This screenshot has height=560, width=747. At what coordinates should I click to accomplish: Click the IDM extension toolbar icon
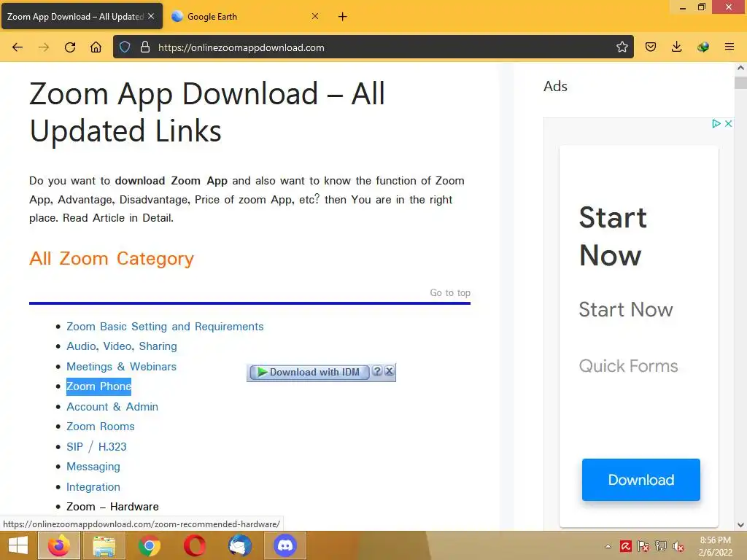(703, 47)
